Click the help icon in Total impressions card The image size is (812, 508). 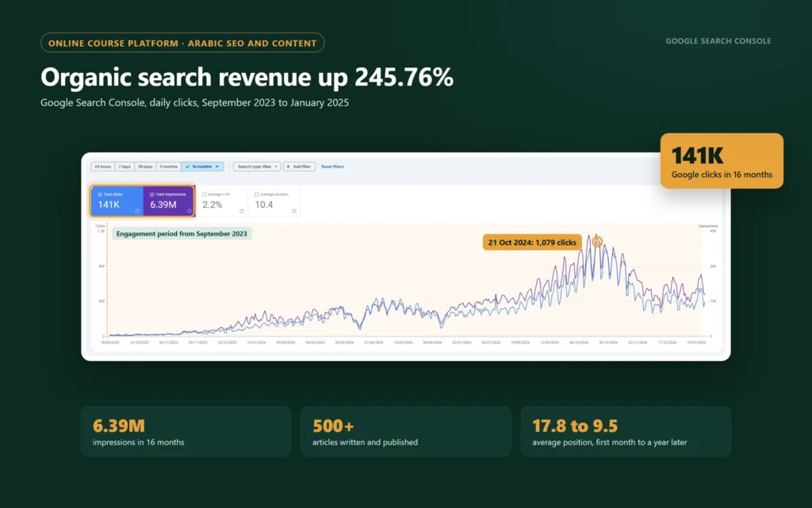click(190, 211)
